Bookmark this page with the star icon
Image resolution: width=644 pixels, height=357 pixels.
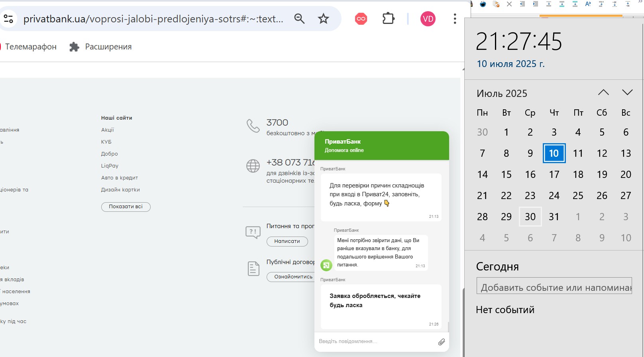point(323,18)
